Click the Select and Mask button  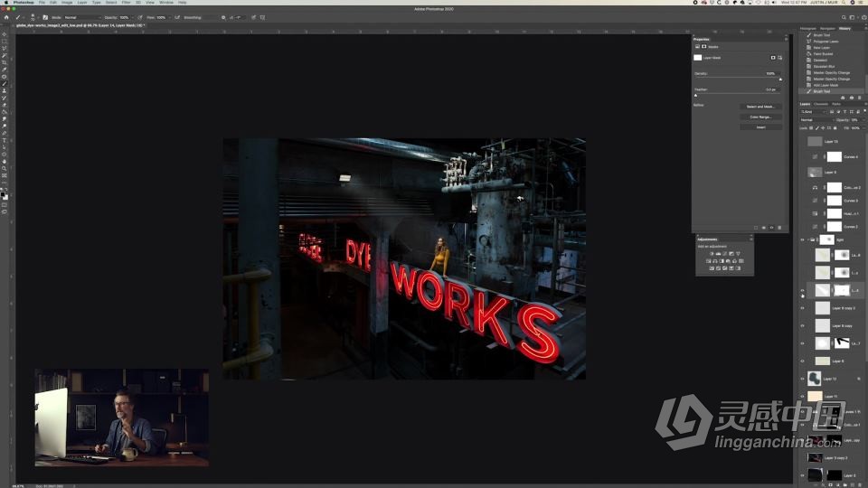(760, 107)
